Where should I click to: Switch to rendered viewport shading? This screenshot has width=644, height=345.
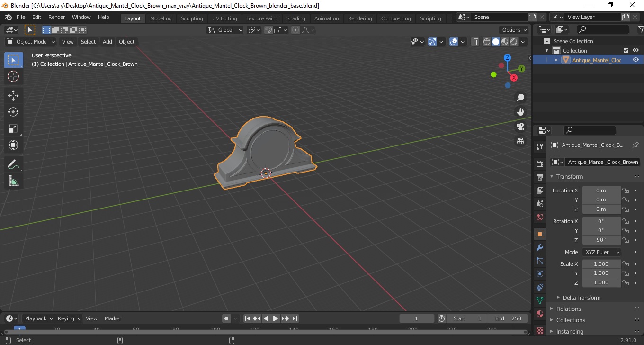(x=513, y=42)
